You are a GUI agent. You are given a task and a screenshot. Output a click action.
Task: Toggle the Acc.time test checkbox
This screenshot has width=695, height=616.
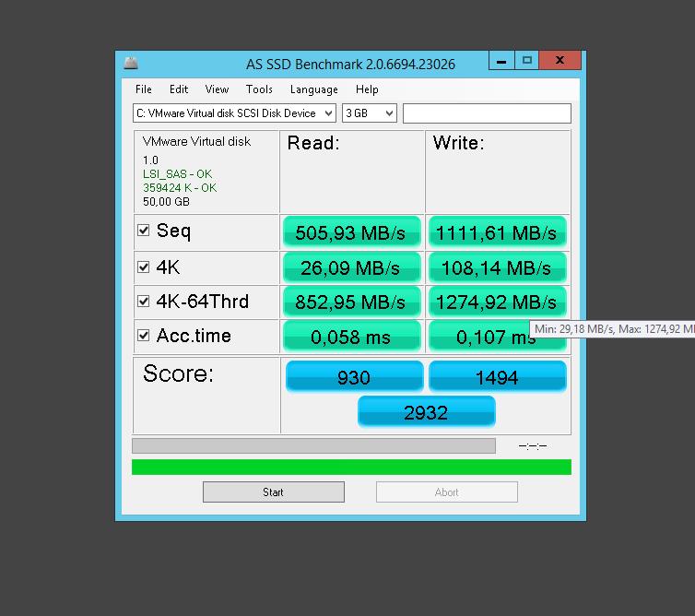click(x=144, y=336)
